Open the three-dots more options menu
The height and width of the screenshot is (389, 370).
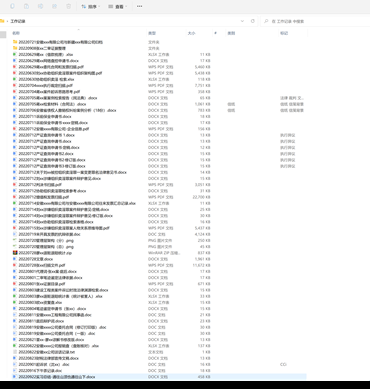[139, 6]
